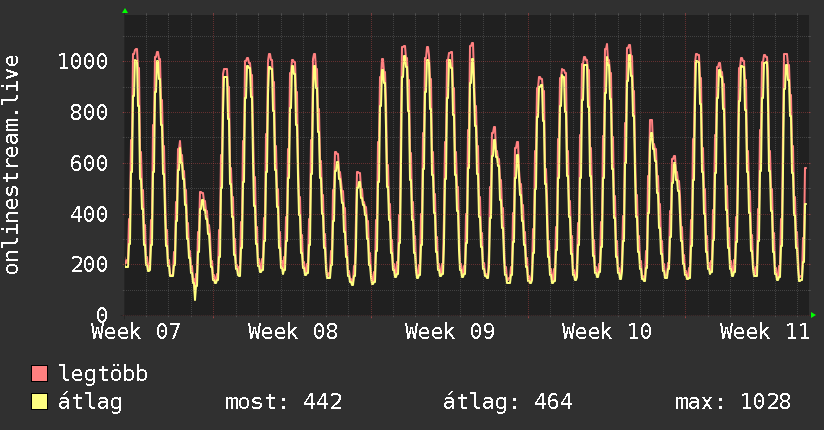This screenshot has width=824, height=430.
Task: Click the 800 y-axis value
Action: click(89, 112)
